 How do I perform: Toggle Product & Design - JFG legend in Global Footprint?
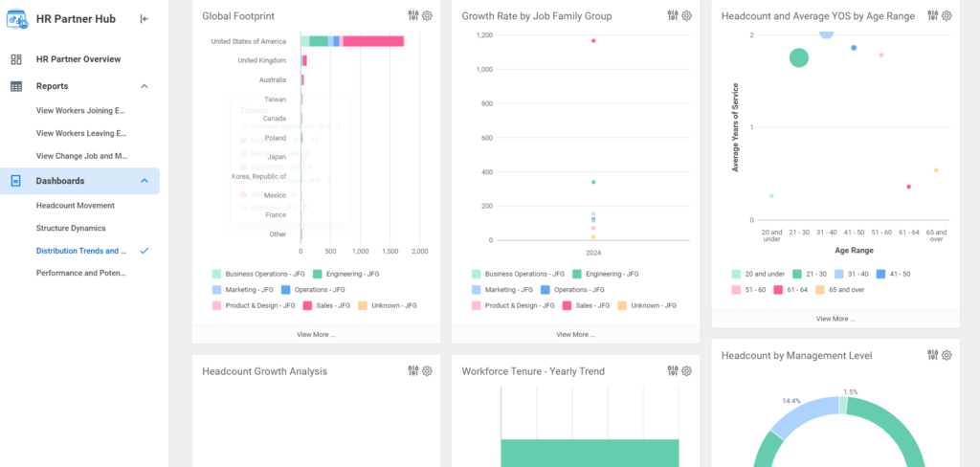click(x=253, y=305)
